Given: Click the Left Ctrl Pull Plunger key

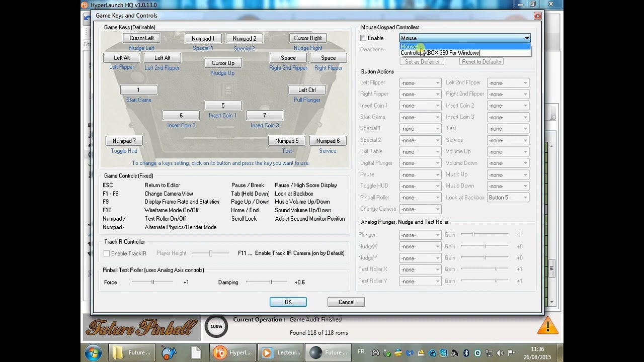Looking at the screenshot, I should pyautogui.click(x=307, y=90).
